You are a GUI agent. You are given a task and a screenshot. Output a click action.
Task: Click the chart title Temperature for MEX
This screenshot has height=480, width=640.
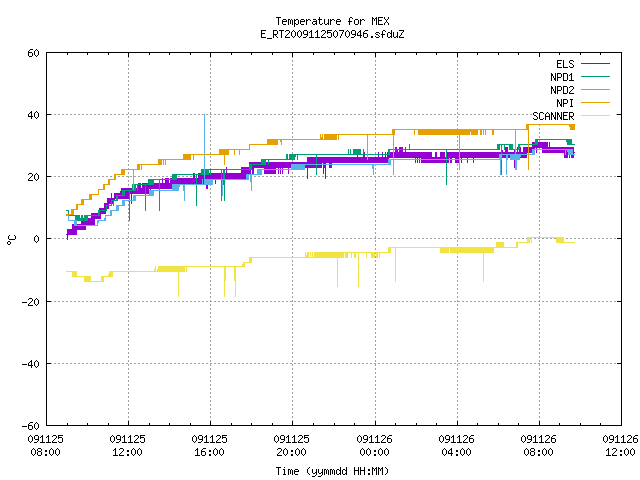click(332, 21)
